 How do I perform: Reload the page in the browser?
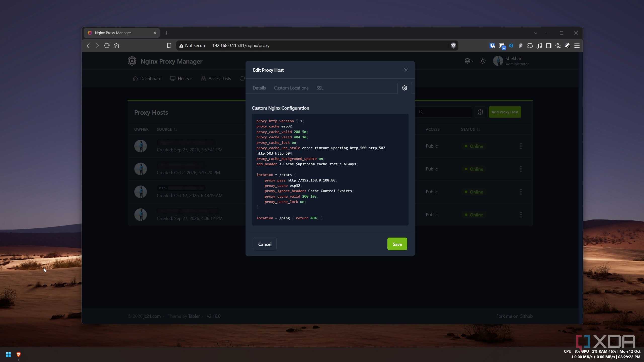point(107,46)
